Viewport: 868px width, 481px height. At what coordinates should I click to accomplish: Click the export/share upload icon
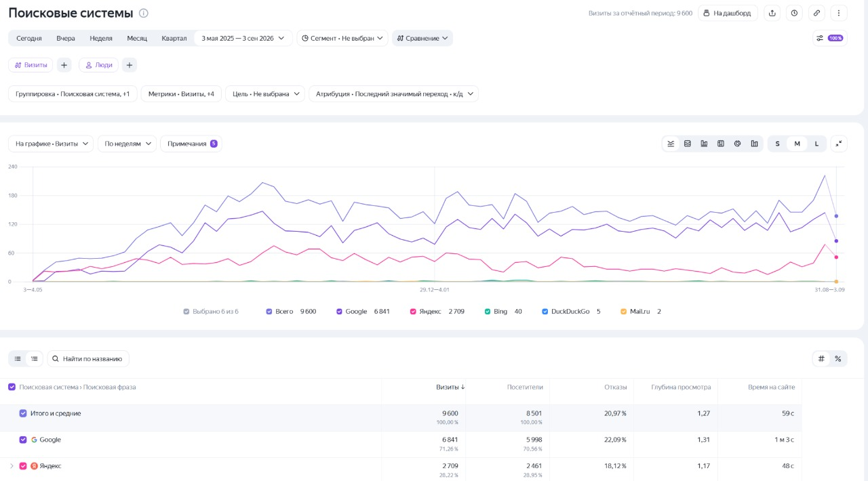click(772, 13)
